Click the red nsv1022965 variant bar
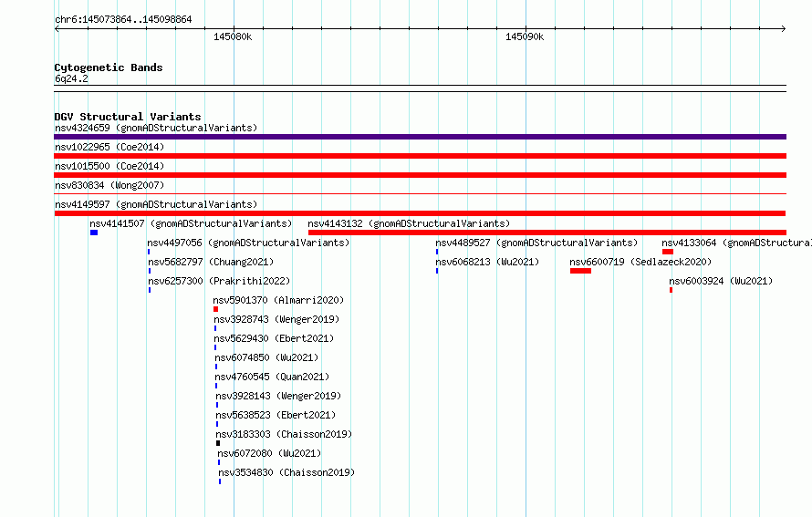This screenshot has height=517, width=812. pyautogui.click(x=420, y=156)
